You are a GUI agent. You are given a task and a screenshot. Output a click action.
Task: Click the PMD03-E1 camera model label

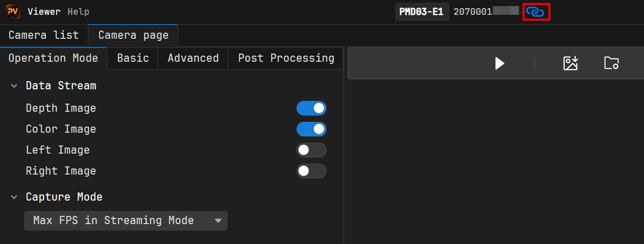pos(422,12)
